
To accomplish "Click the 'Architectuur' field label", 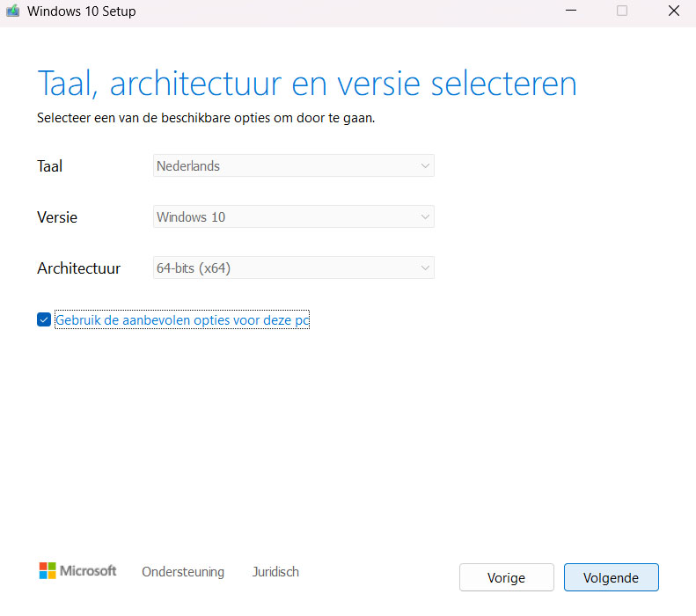I will click(x=78, y=268).
